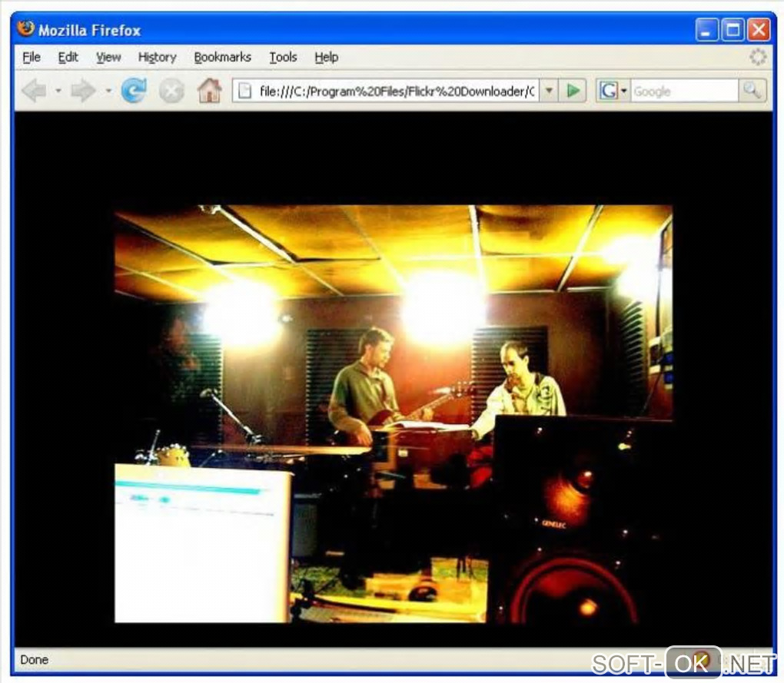The width and height of the screenshot is (784, 683).
Task: Reload the page with the Refresh icon
Action: (x=134, y=91)
